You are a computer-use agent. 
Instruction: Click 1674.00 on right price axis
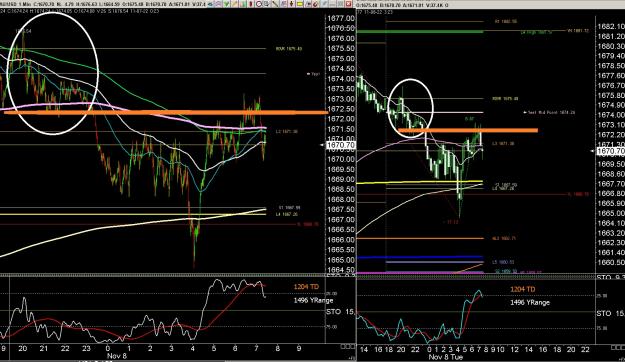point(611,115)
